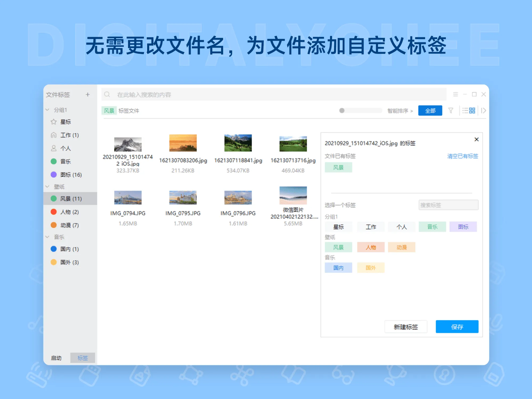Screen dimensions: 532x399
Task: Open the hamburger menu icon near window controls
Action: pyautogui.click(x=455, y=94)
